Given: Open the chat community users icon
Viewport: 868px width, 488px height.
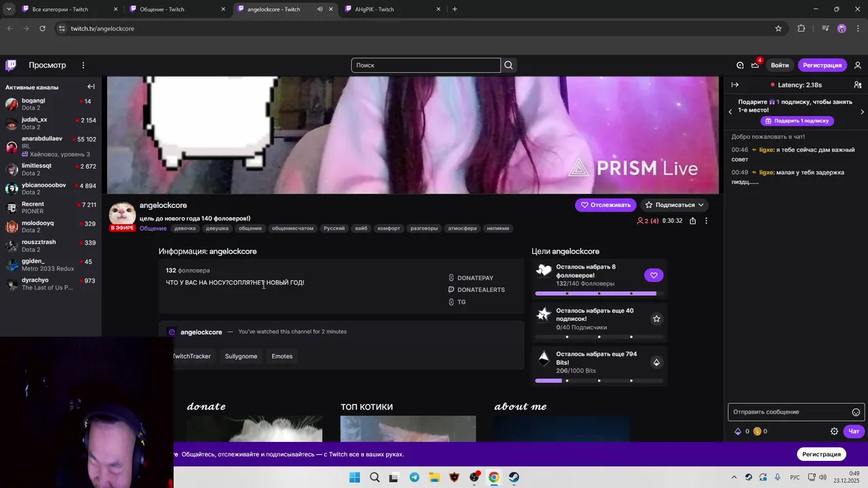Looking at the screenshot, I should coord(858,85).
